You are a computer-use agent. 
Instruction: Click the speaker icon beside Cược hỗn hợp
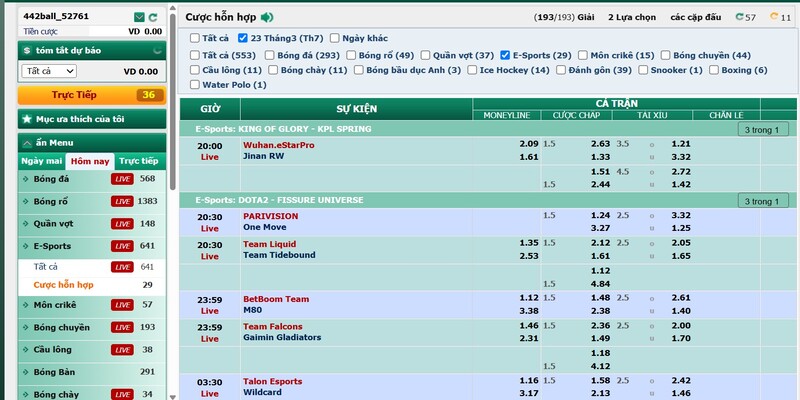tap(267, 17)
